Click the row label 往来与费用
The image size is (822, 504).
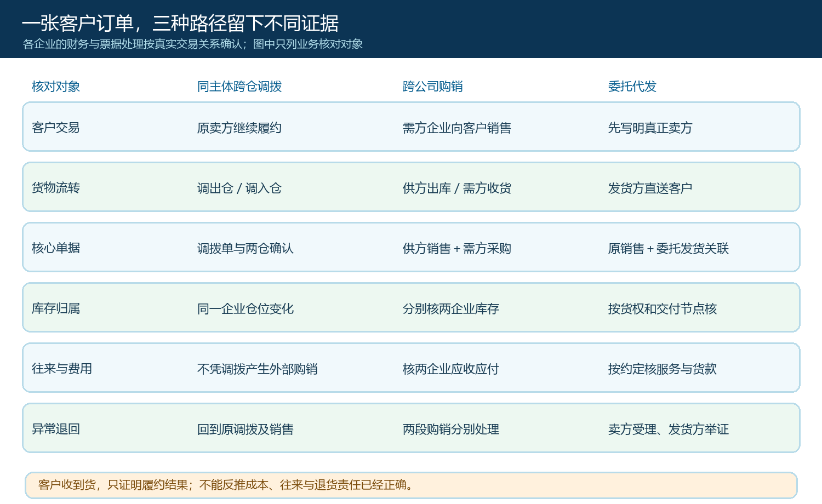[62, 368]
